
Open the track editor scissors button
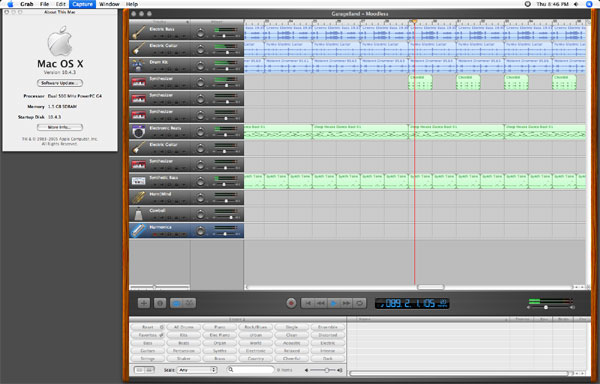coord(189,303)
